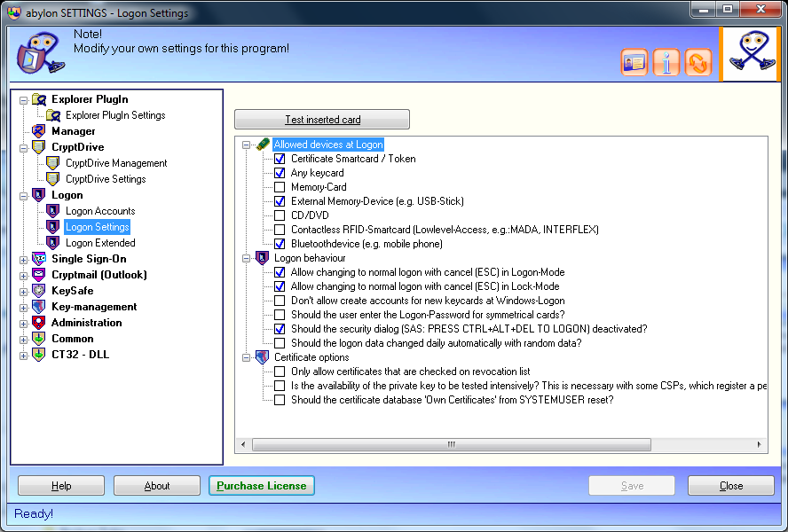Expand the KeySafe node
Screen dimensions: 788x532
tap(23, 292)
